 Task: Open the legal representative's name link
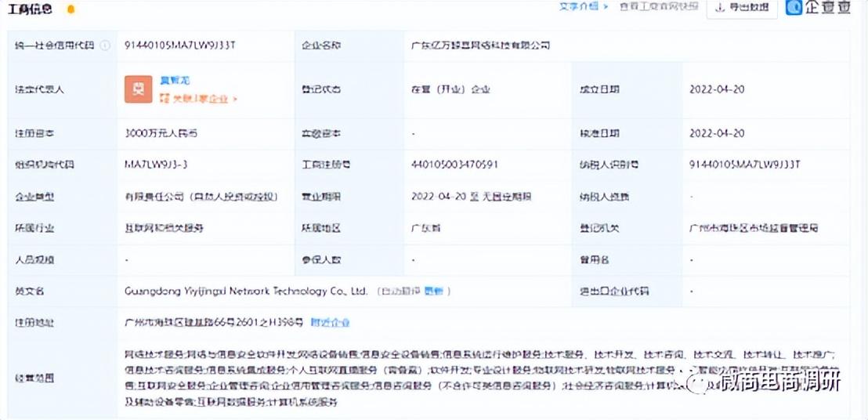click(x=175, y=81)
